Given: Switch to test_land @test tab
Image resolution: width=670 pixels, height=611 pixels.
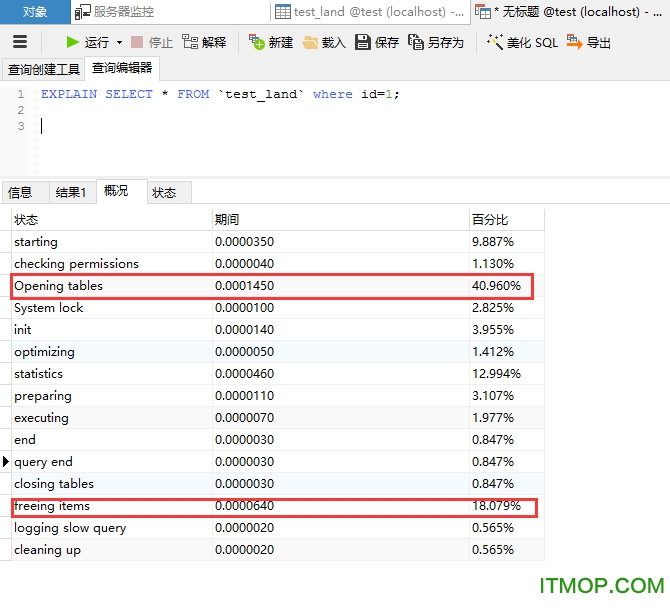Looking at the screenshot, I should point(370,12).
